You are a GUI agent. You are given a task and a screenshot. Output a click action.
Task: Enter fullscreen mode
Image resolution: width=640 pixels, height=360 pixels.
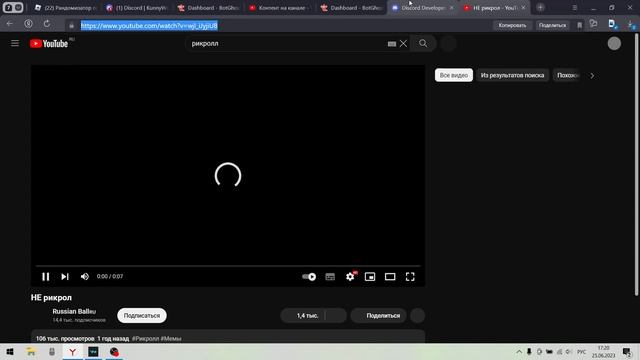[x=410, y=277]
